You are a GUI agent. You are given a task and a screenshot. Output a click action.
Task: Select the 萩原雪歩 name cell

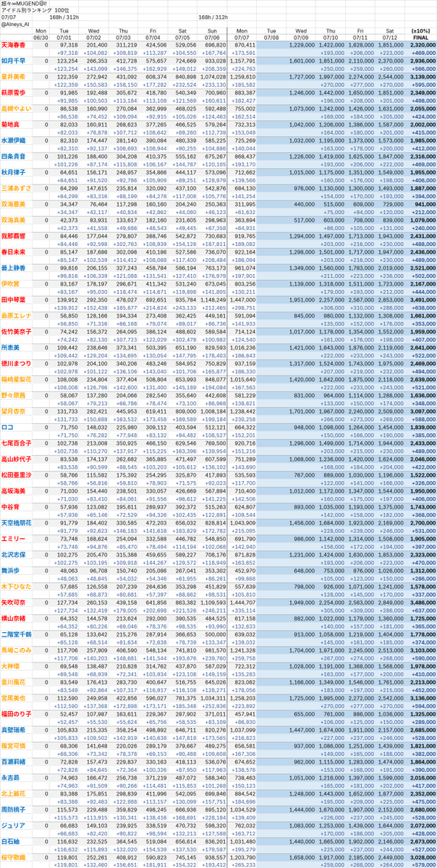coord(15,92)
